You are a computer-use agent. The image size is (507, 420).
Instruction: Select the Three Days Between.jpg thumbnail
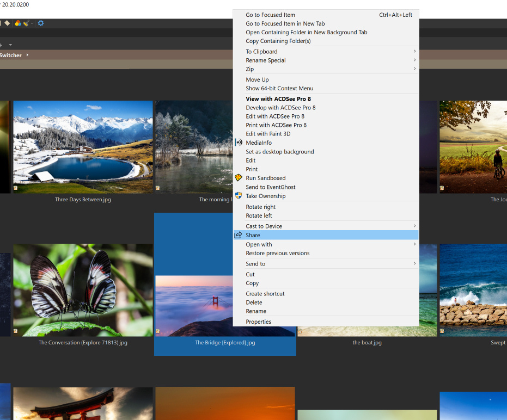tap(83, 147)
